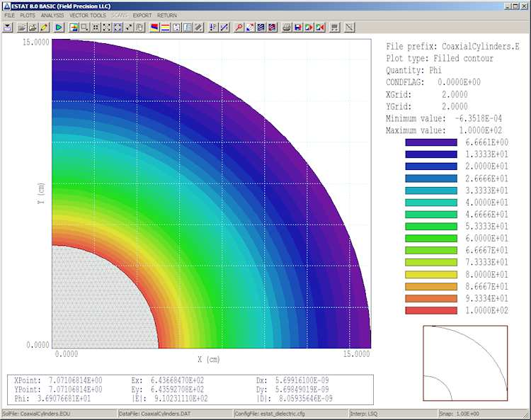Click the filled contour plot style icon
531x420 pixels.
pyautogui.click(x=153, y=28)
